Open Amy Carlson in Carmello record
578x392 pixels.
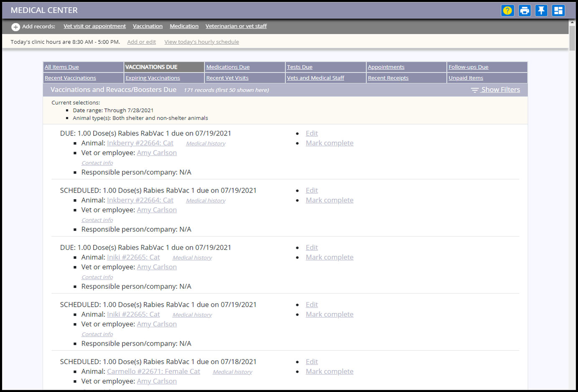click(157, 381)
